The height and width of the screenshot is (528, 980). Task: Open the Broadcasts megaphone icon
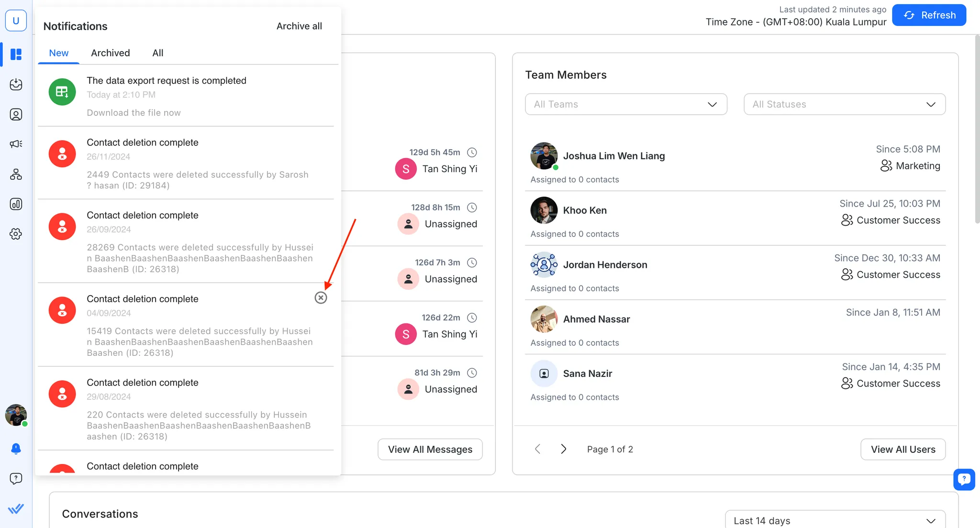(x=16, y=144)
